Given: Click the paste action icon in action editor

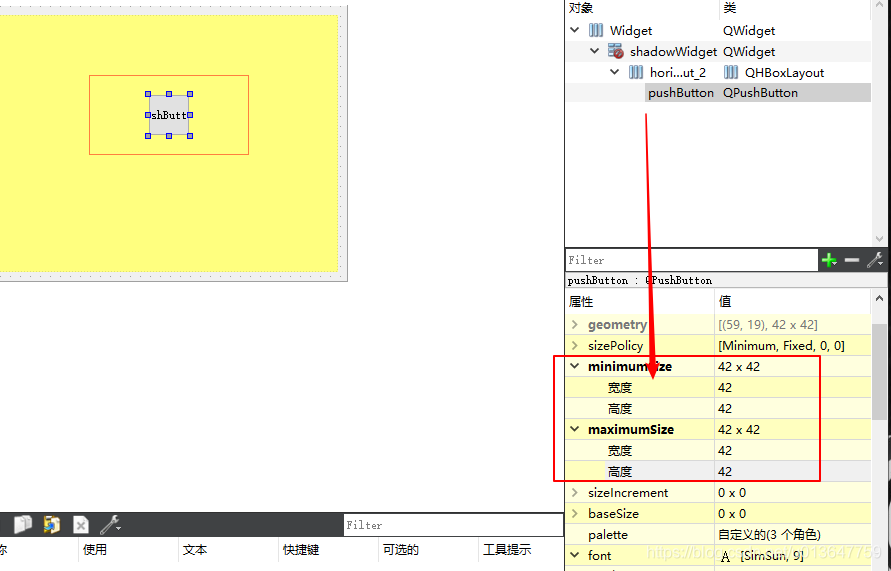Looking at the screenshot, I should (52, 524).
